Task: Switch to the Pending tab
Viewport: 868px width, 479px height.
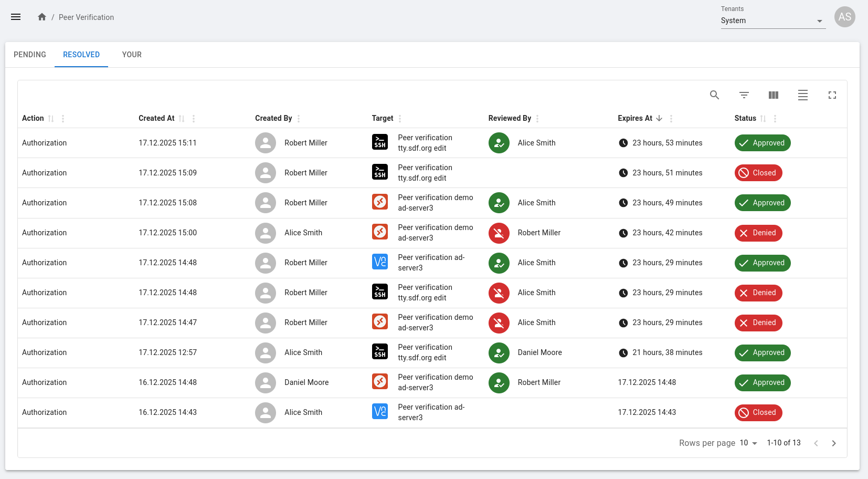Action: (x=30, y=55)
